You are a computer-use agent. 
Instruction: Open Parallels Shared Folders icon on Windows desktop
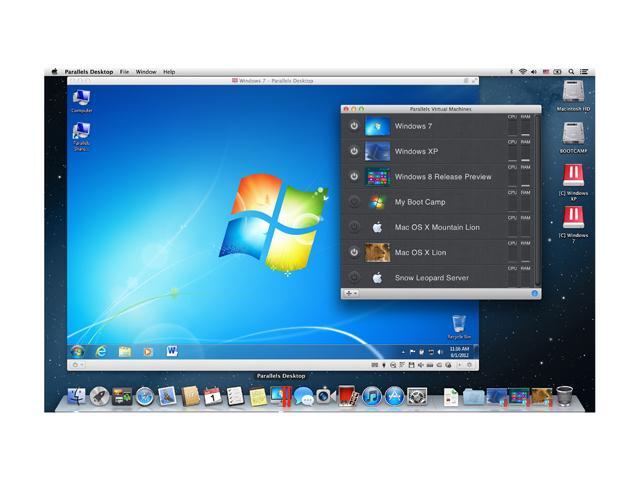point(81,137)
